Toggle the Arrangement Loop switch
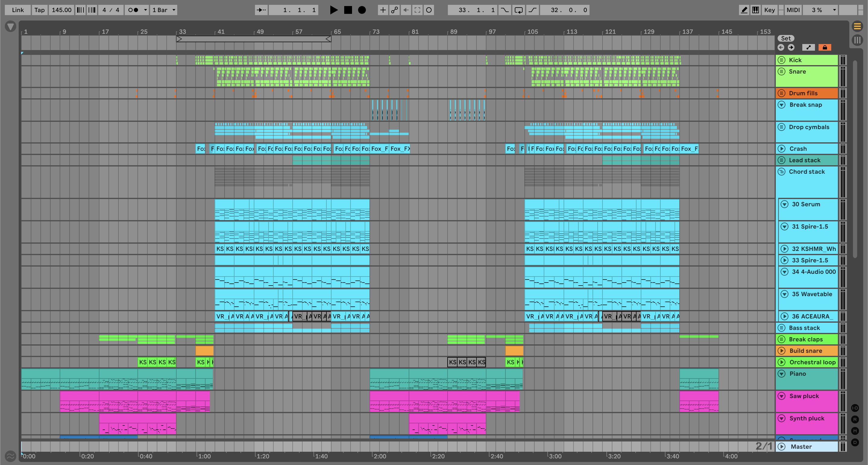This screenshot has width=868, height=465. coord(519,10)
